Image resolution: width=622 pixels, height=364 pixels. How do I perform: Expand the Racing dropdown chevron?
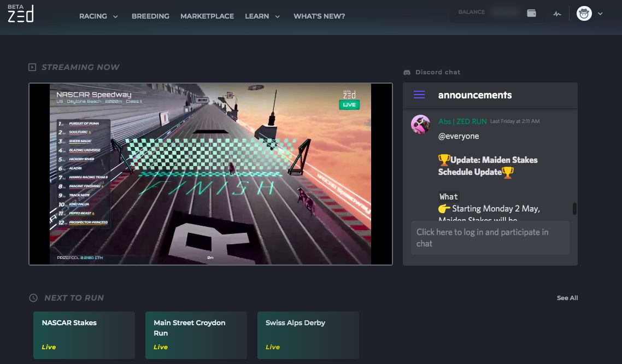115,16
